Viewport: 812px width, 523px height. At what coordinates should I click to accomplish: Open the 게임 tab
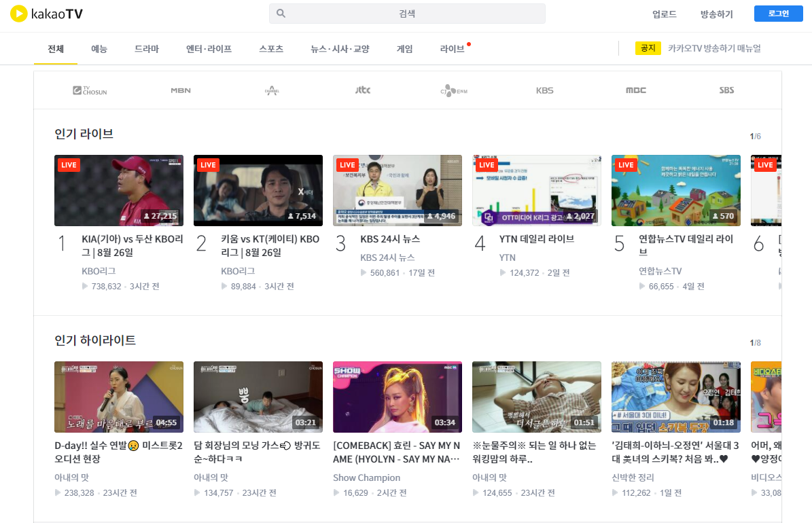(x=404, y=49)
